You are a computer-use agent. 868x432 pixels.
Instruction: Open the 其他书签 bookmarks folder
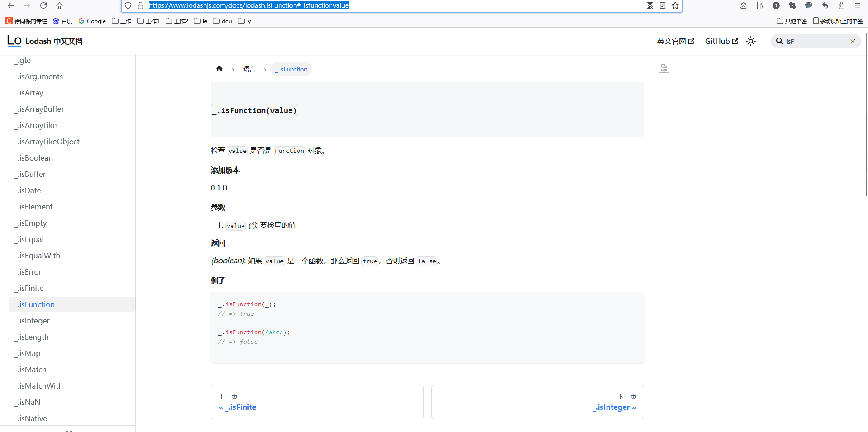tap(792, 21)
